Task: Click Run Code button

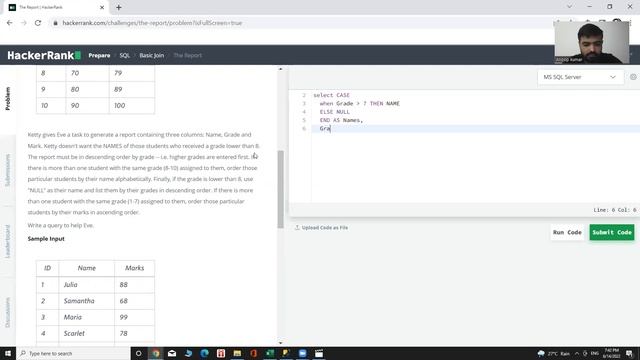Action: pyautogui.click(x=567, y=232)
